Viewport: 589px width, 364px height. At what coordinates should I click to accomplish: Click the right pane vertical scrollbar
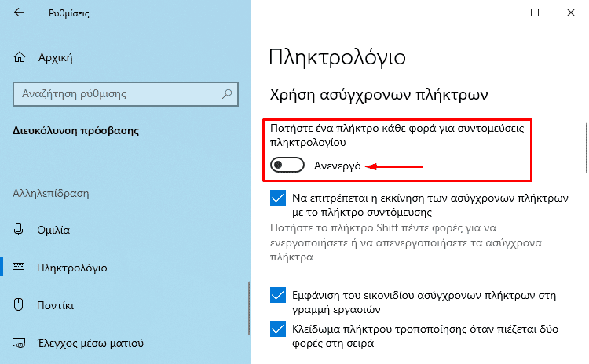(587, 147)
